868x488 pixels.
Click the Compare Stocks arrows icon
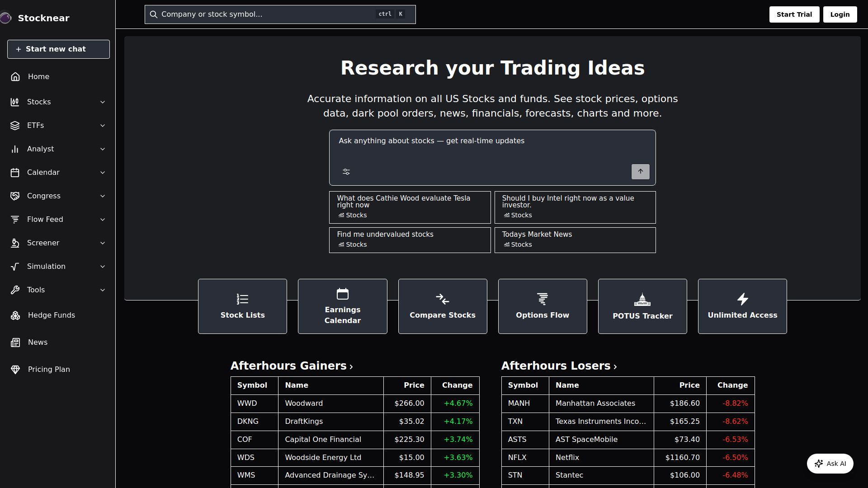[442, 299]
